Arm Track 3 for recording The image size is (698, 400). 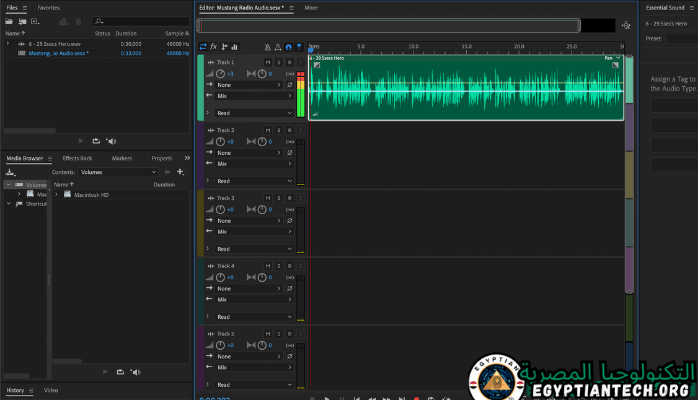tap(289, 198)
